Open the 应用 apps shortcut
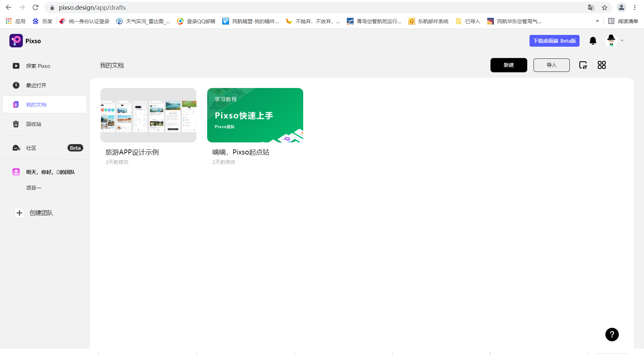The width and height of the screenshot is (644, 355). point(16,21)
